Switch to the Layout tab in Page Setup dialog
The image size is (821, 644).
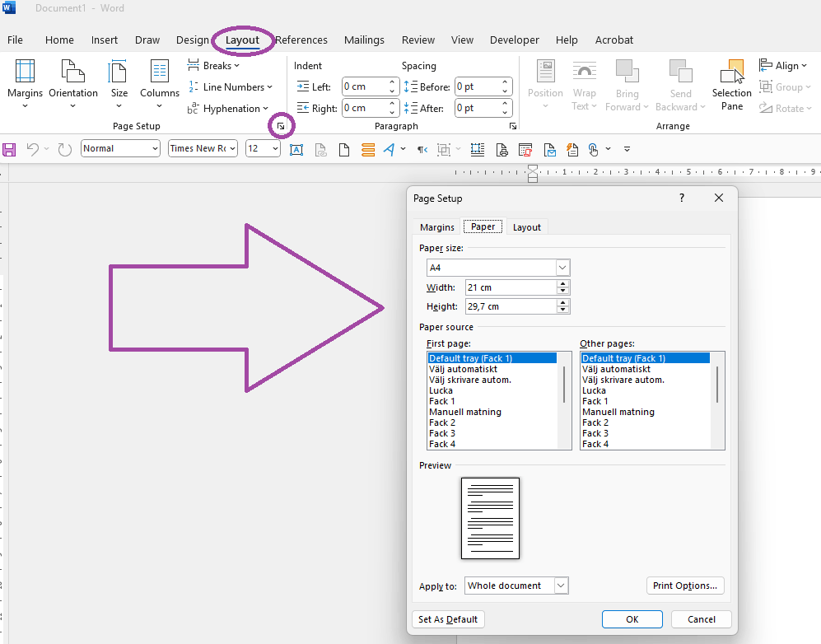(527, 227)
